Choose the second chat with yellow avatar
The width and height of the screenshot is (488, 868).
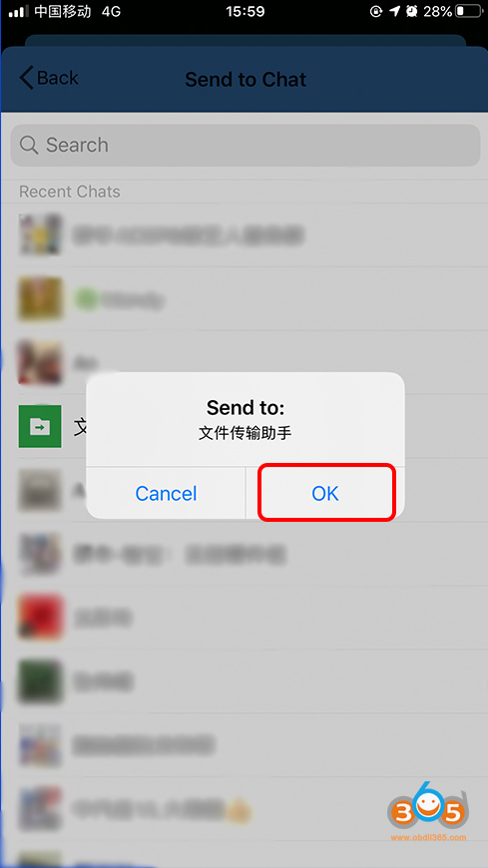40,299
